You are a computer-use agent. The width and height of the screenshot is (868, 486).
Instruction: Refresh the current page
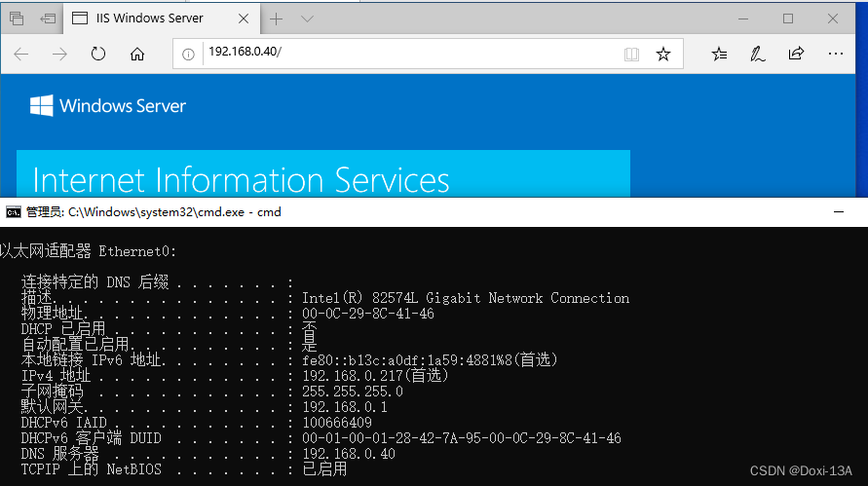coord(98,54)
